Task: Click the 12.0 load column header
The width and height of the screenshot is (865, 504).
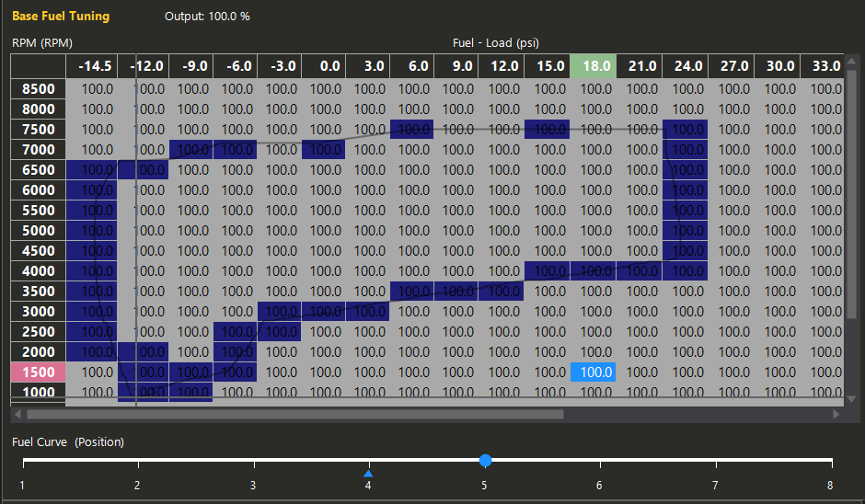Action: click(501, 66)
